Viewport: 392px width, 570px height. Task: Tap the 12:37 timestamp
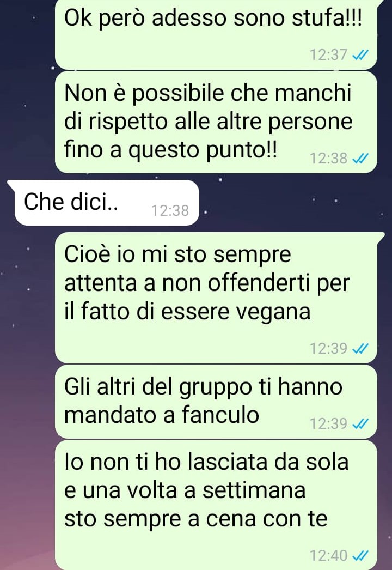pyautogui.click(x=328, y=55)
